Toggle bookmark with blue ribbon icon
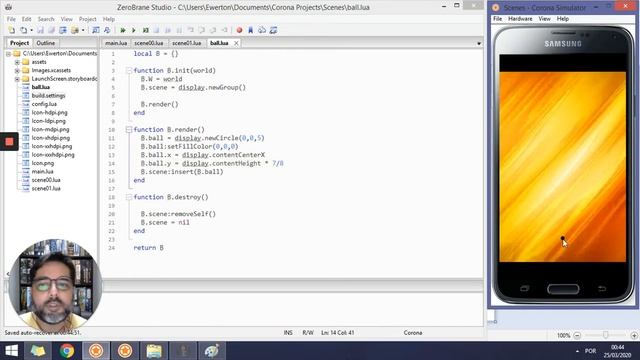Image resolution: width=640 pixels, height=360 pixels. pos(251,30)
